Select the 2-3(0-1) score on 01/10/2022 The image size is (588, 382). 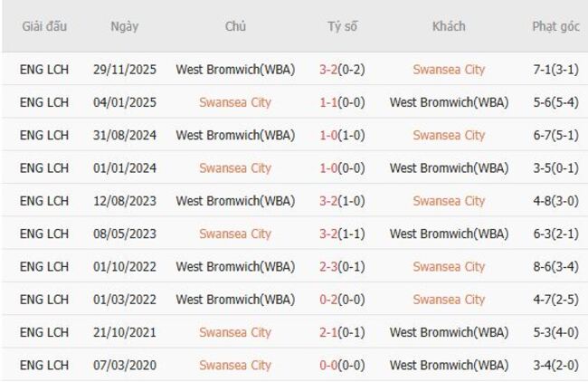pyautogui.click(x=342, y=266)
